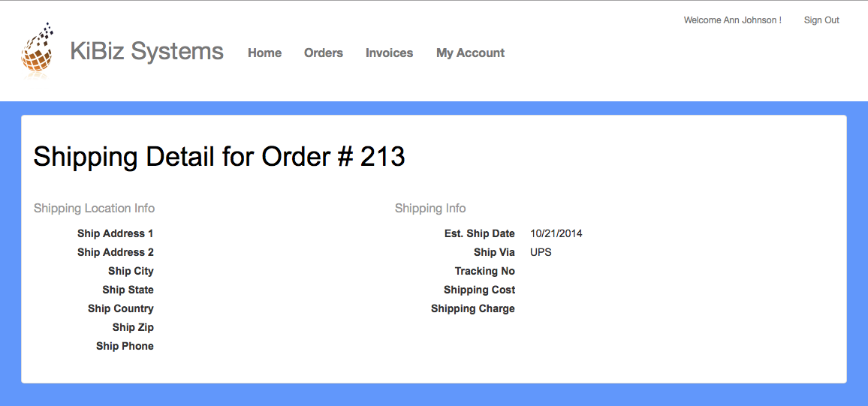Click the Tracking No label

484,272
